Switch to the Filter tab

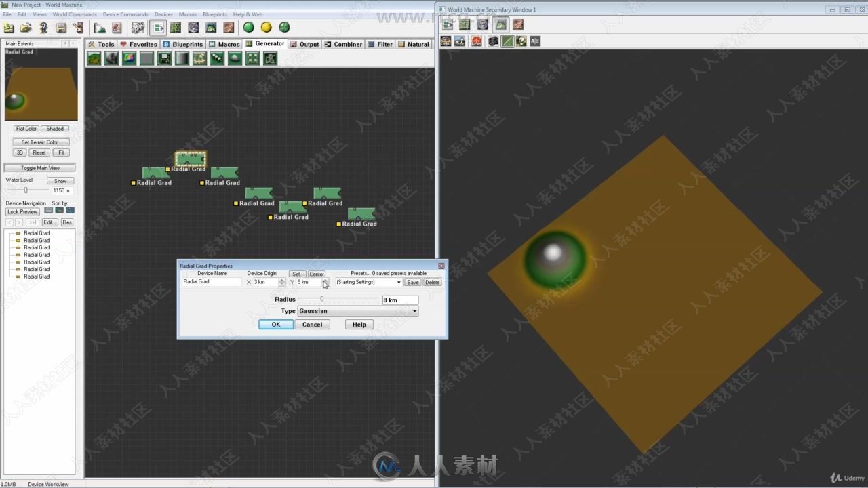(380, 44)
